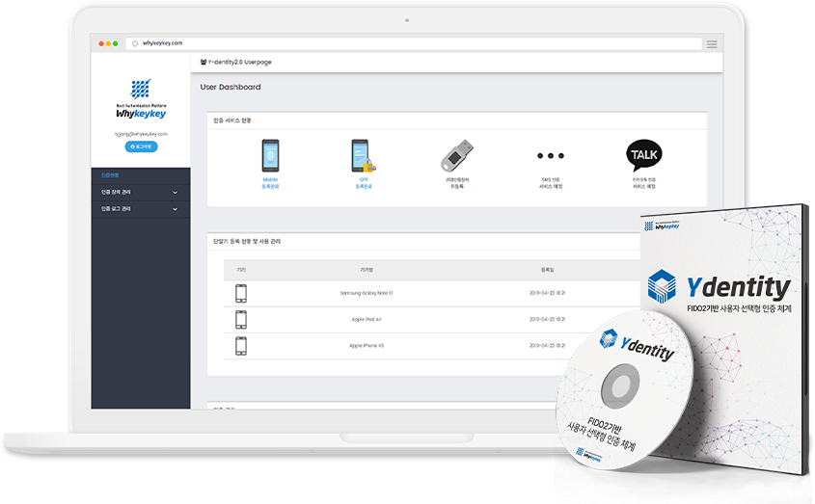Click the registration date column header
The image size is (815, 504).
(x=547, y=270)
